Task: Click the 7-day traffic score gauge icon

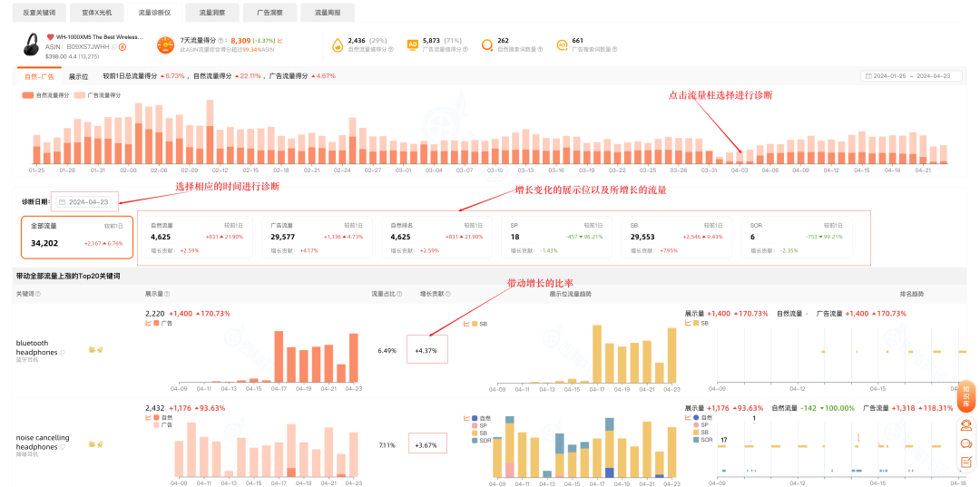Action: coord(166,45)
